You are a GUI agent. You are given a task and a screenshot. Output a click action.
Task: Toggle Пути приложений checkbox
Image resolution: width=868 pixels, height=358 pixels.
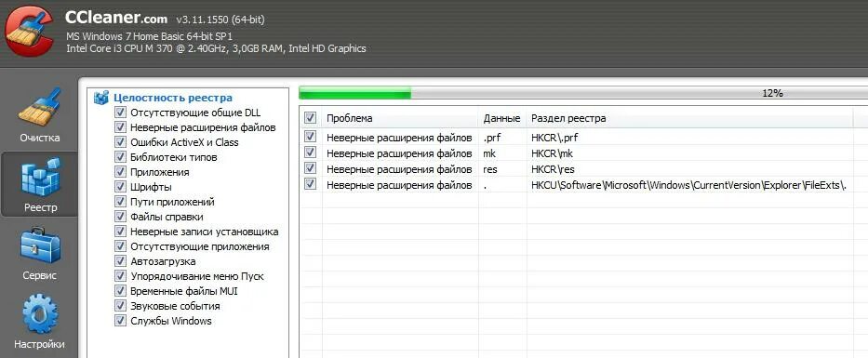click(120, 202)
